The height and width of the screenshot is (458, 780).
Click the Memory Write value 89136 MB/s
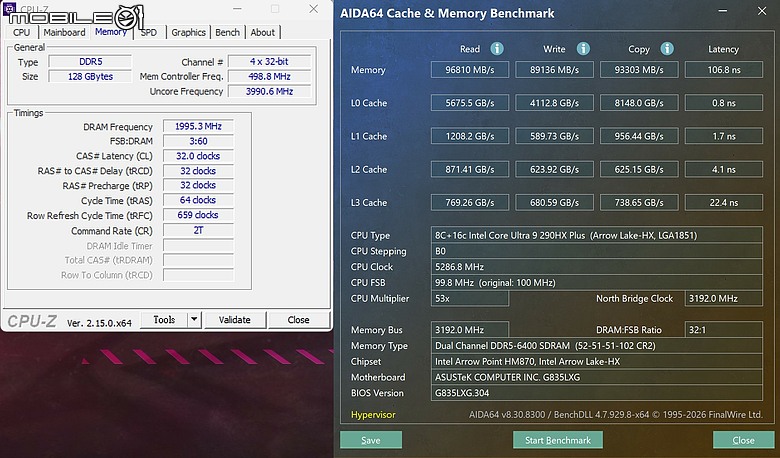click(x=554, y=70)
